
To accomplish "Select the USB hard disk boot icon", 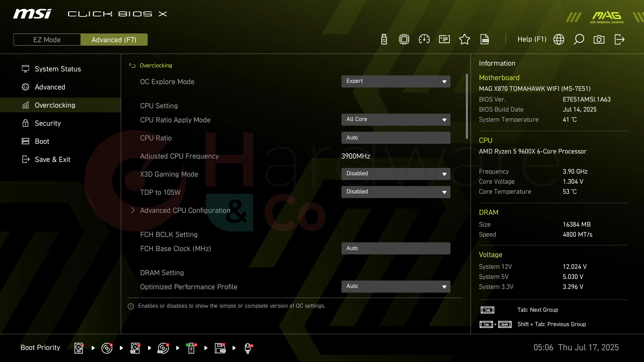I will (135, 348).
